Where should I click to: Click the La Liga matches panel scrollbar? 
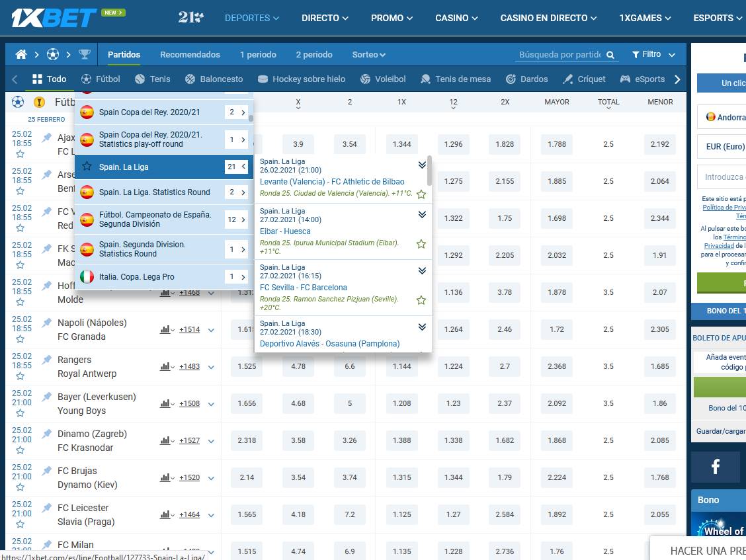click(430, 171)
